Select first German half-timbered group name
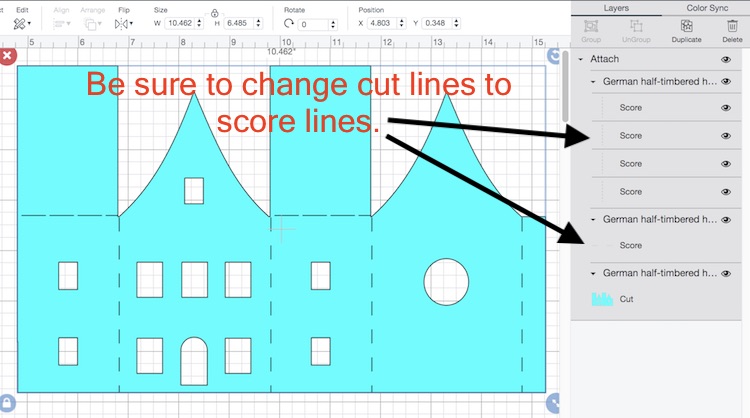 pos(659,81)
